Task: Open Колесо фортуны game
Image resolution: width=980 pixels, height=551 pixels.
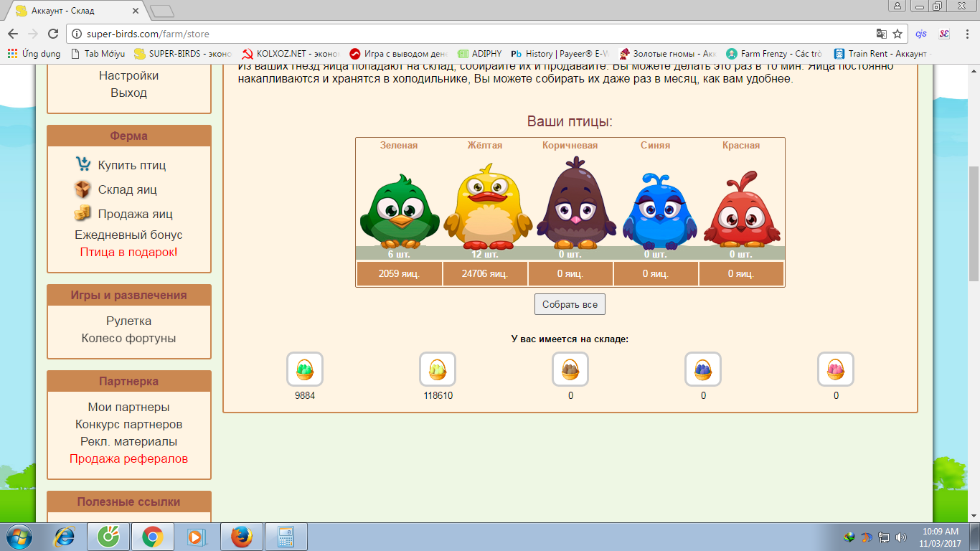Action: pos(129,338)
